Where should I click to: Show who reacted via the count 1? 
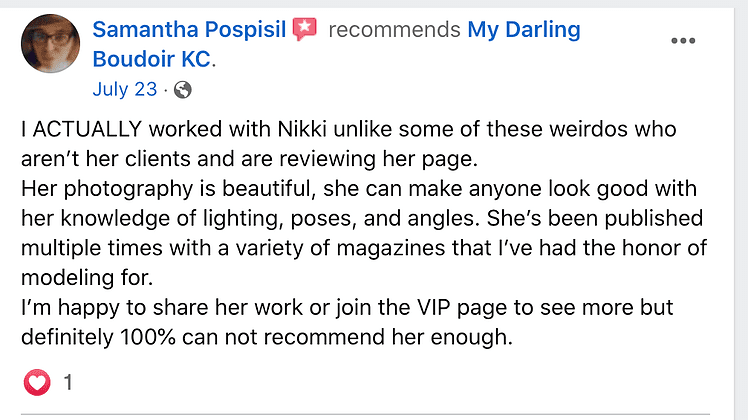coord(67,381)
